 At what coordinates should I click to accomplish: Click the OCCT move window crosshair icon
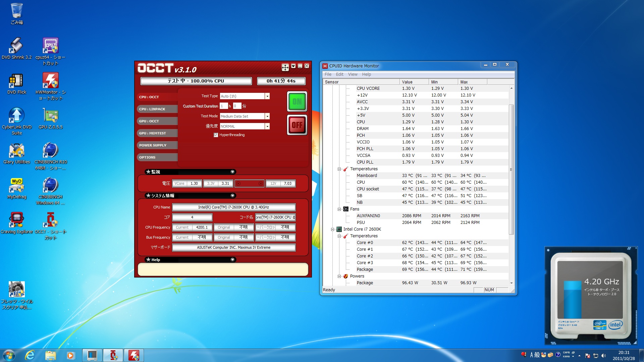tap(285, 67)
